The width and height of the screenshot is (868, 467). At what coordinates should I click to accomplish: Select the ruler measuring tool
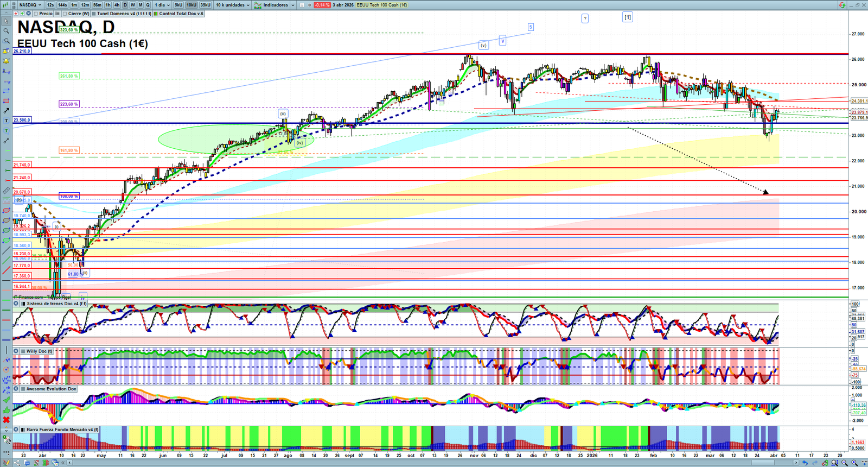(6, 191)
